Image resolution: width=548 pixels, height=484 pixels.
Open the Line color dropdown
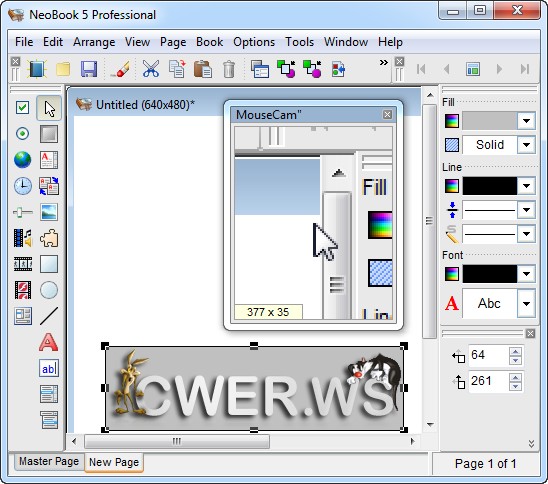(x=526, y=186)
